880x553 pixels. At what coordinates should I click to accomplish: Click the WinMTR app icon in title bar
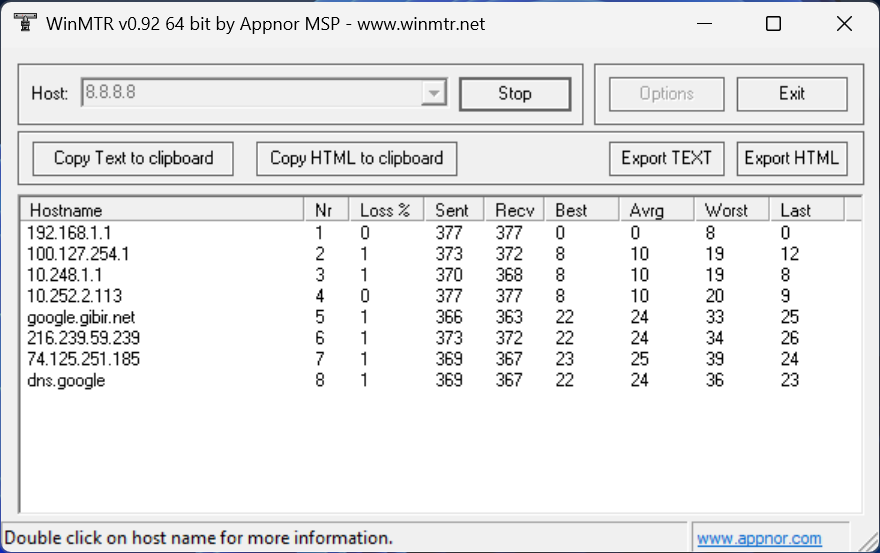coord(25,23)
